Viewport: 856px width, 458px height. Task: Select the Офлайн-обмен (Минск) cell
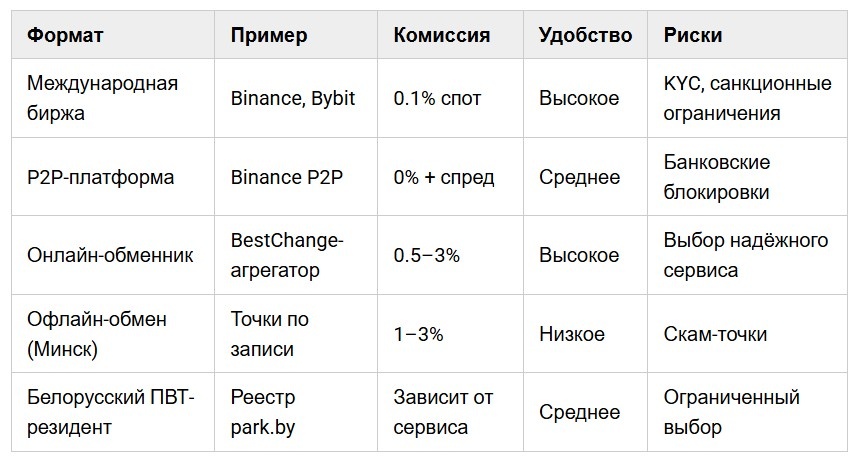point(112,334)
